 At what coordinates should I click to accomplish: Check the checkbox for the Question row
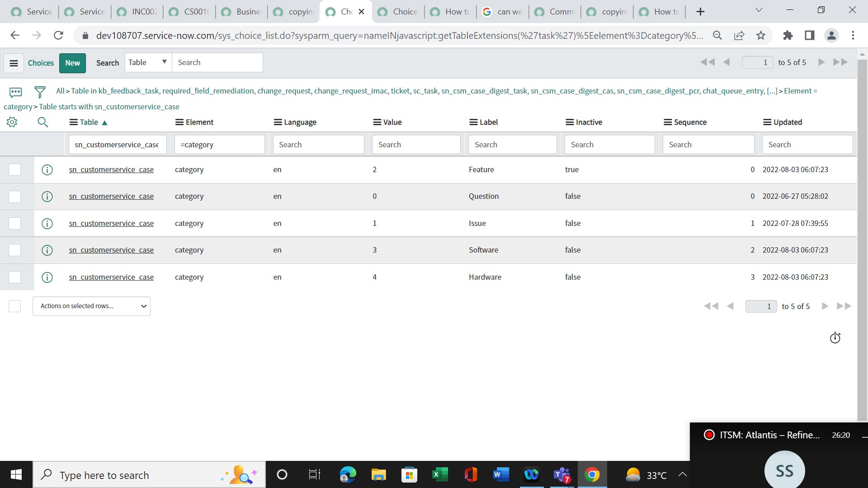tap(14, 196)
